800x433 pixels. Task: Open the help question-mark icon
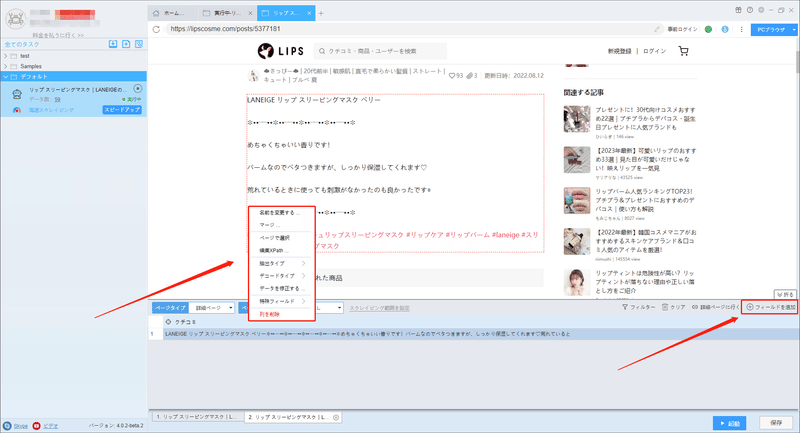point(749,10)
